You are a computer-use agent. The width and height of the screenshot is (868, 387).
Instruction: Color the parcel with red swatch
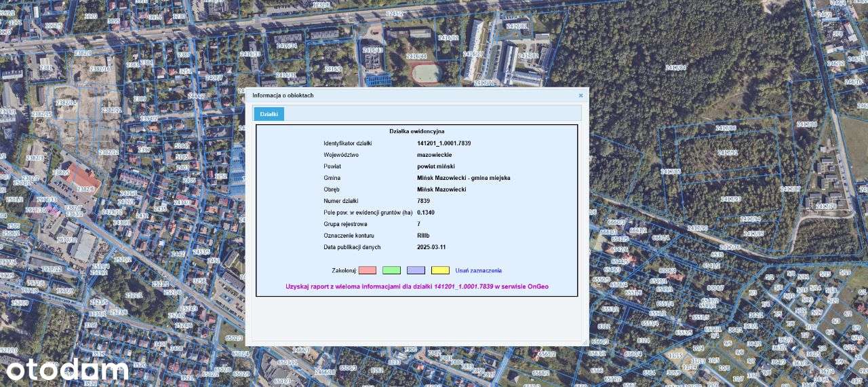coord(367,270)
